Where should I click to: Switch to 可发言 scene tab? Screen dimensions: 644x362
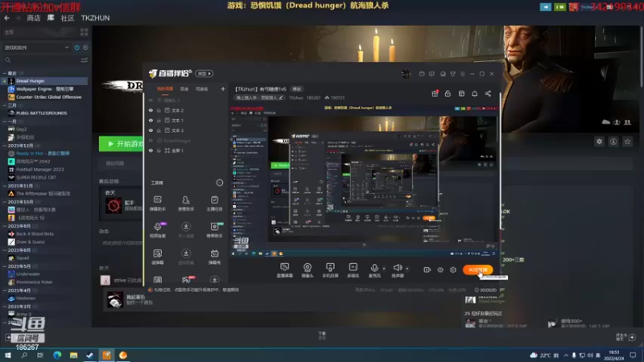click(x=202, y=89)
